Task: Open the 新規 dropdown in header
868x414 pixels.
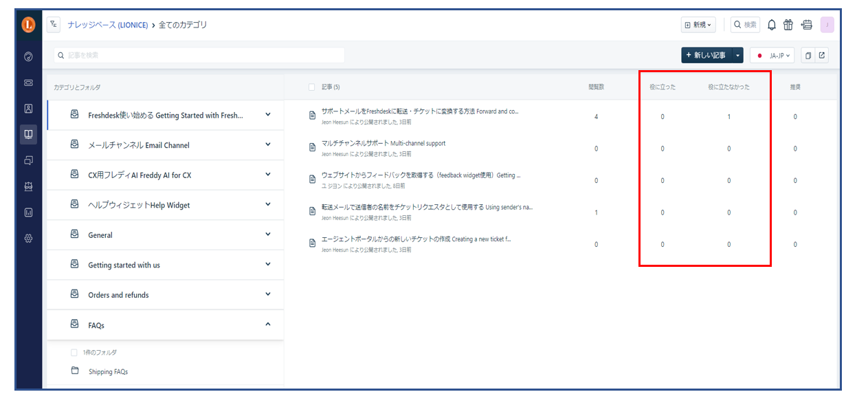Action: [698, 25]
